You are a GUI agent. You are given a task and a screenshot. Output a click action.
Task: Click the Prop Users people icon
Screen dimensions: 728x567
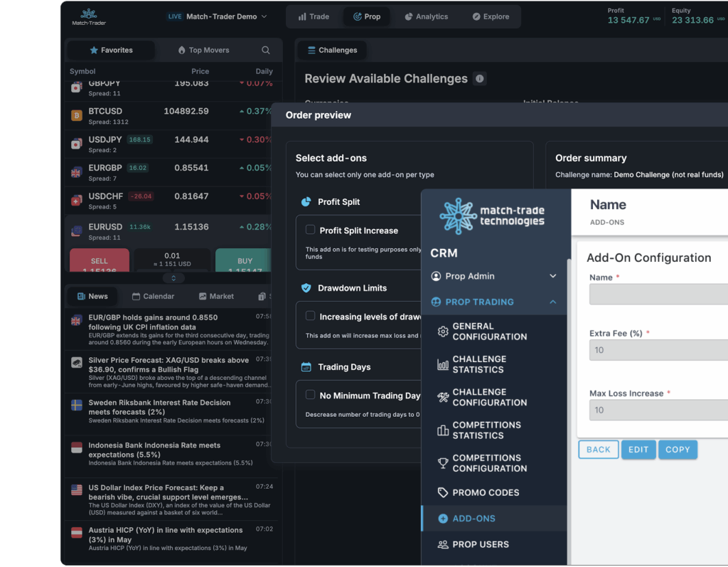pos(443,544)
